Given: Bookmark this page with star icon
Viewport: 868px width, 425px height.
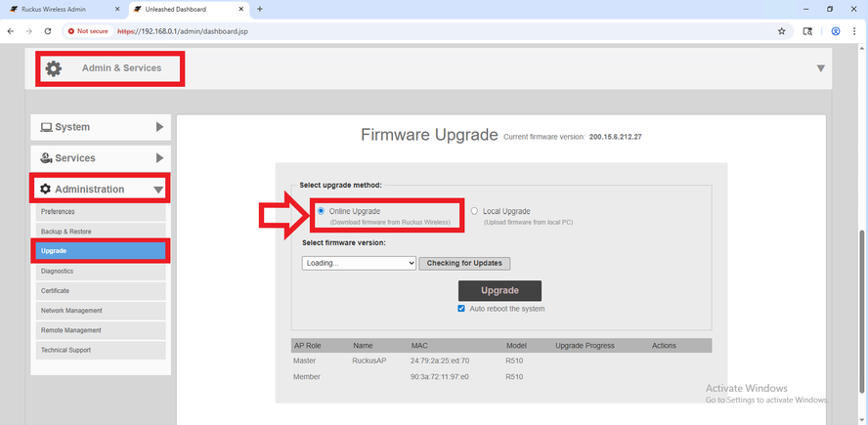Looking at the screenshot, I should click(x=781, y=31).
